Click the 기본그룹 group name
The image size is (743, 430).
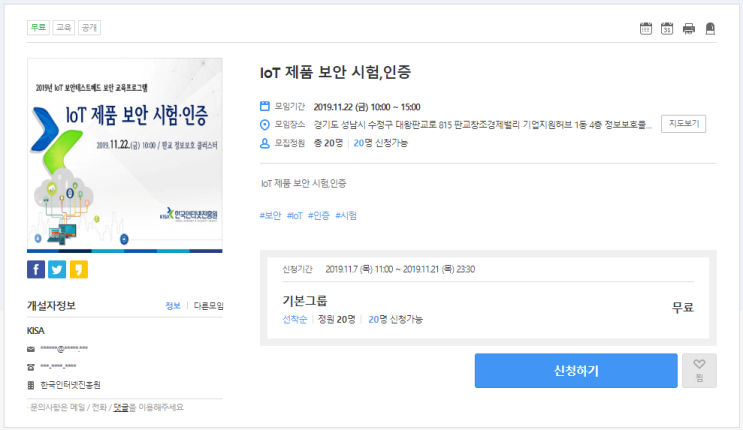(305, 301)
